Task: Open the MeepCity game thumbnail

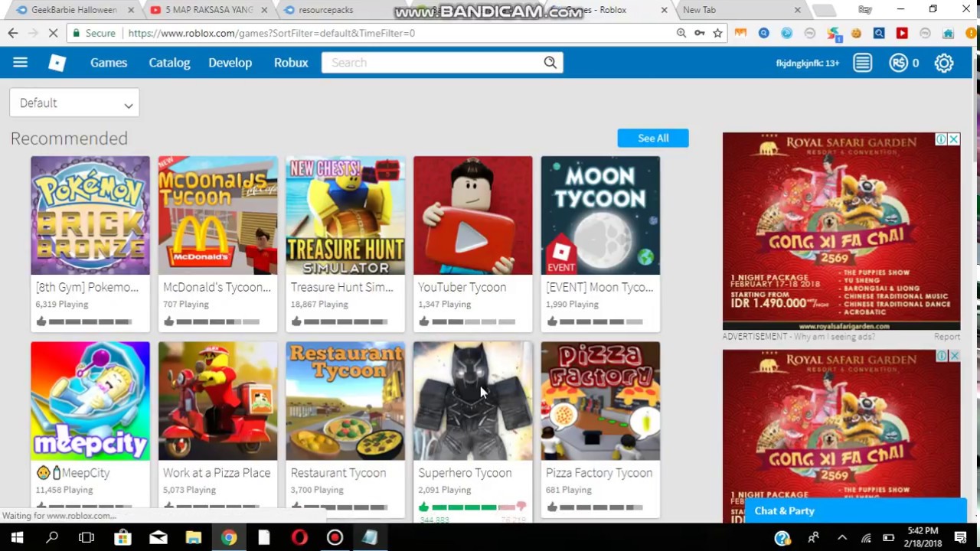Action: 90,401
